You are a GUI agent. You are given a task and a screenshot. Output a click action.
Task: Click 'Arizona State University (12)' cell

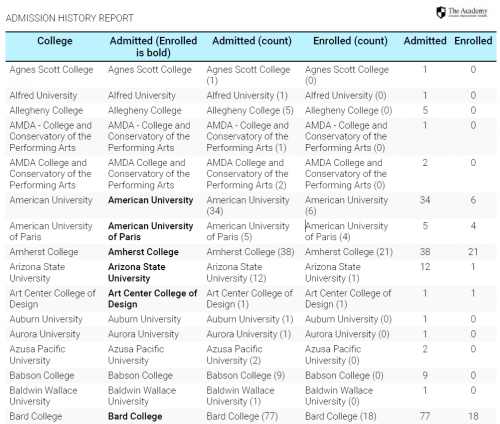coord(236,273)
